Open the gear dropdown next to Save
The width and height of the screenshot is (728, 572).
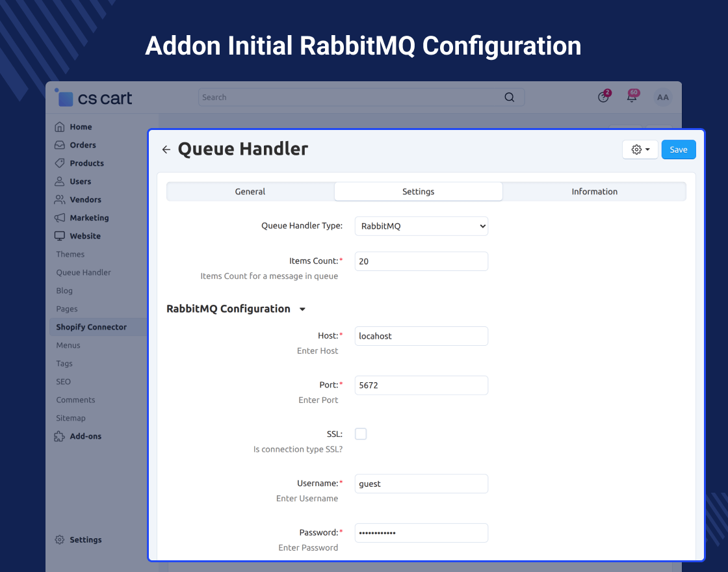(x=640, y=149)
